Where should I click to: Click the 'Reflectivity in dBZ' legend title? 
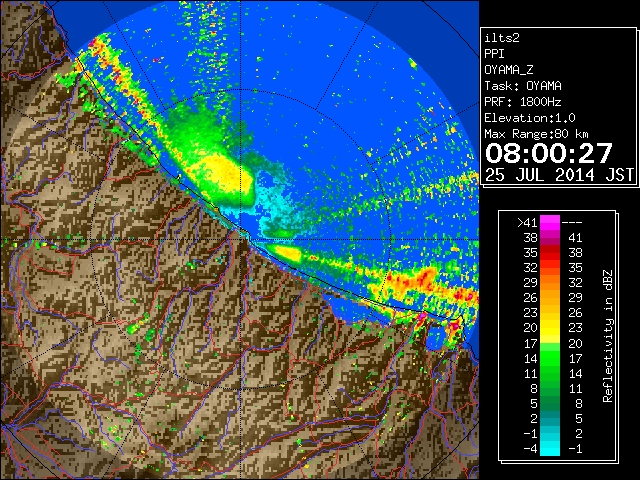coord(608,336)
